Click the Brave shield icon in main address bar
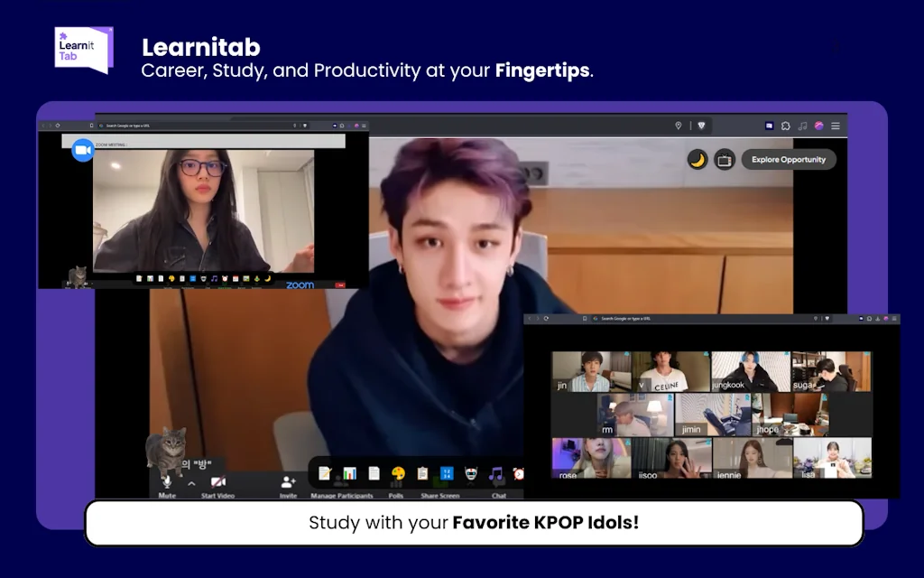924x578 pixels. coord(701,126)
